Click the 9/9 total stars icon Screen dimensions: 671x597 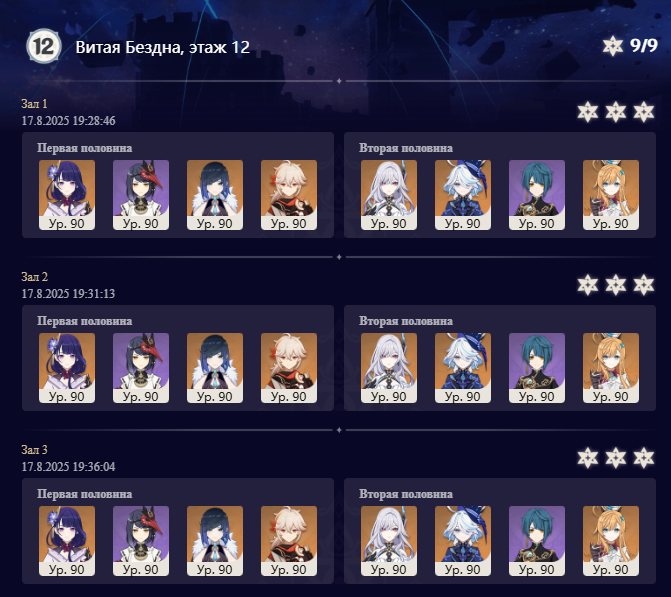click(x=612, y=46)
